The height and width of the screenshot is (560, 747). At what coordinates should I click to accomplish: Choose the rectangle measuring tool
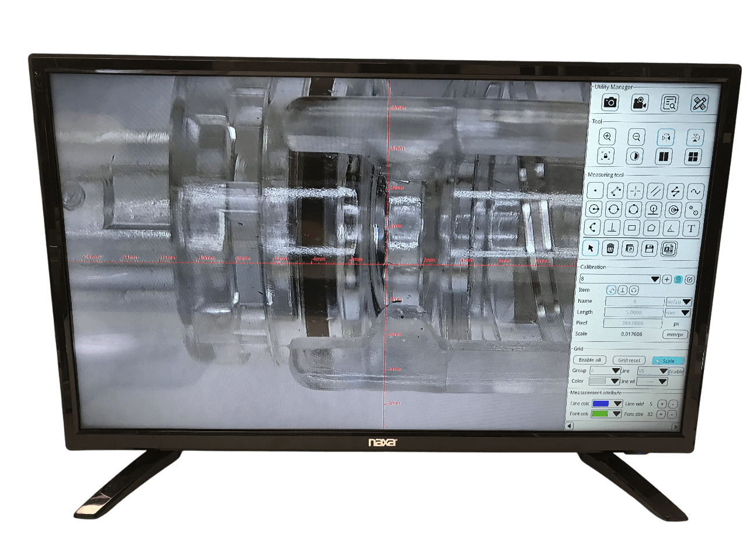631,228
